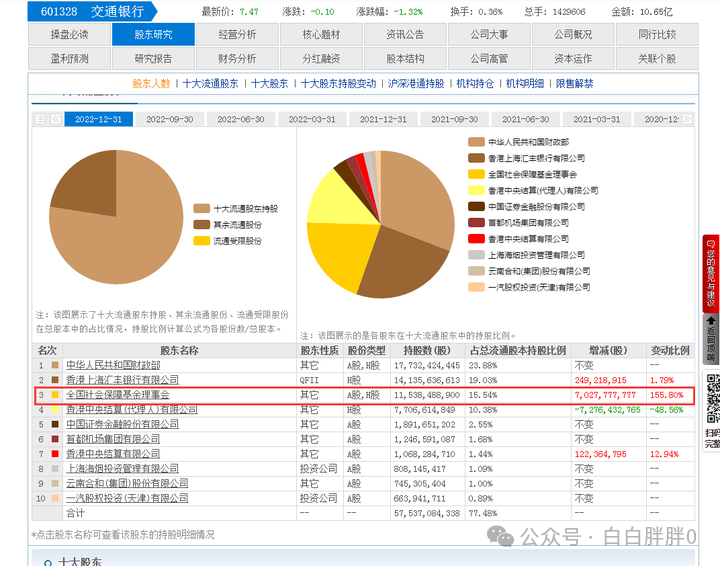Click the 中华人民共和国财政部 legend swatch in right chart
Image resolution: width=720 pixels, height=566 pixels.
(476, 142)
